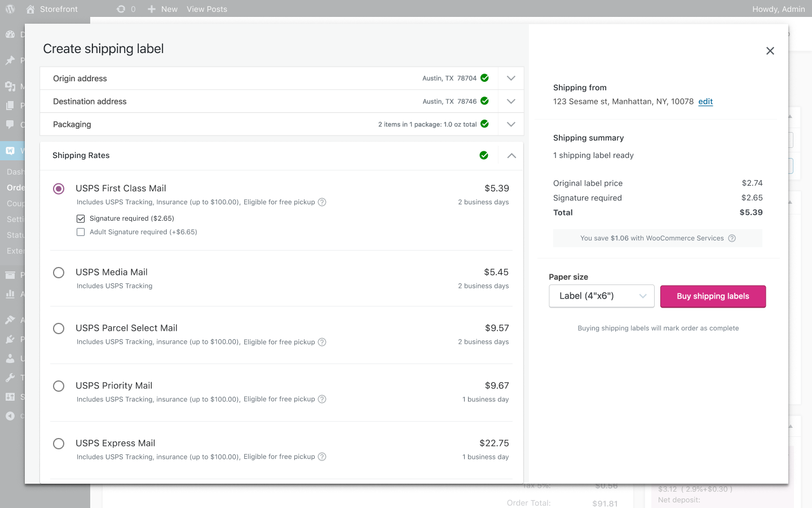Image resolution: width=812 pixels, height=508 pixels.
Task: Expand the Origin address section
Action: [x=511, y=78]
